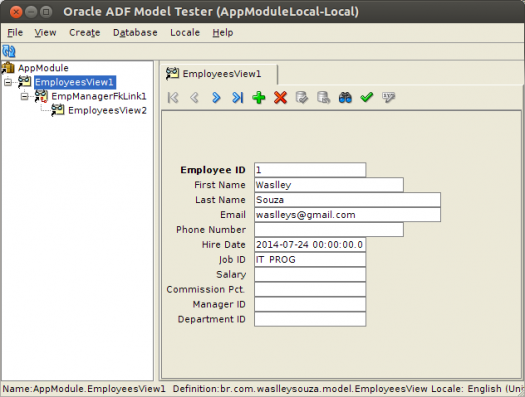
Task: Open find with the binoculars icon
Action: (x=345, y=97)
